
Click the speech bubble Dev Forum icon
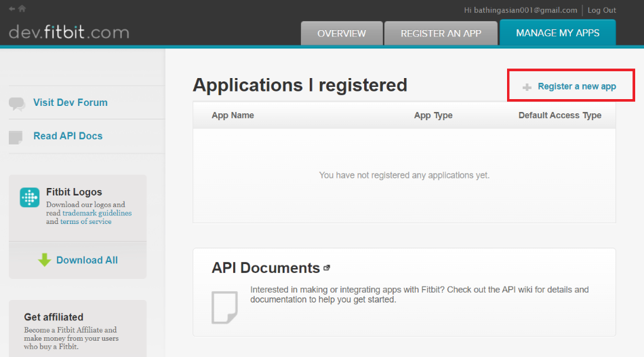[17, 104]
